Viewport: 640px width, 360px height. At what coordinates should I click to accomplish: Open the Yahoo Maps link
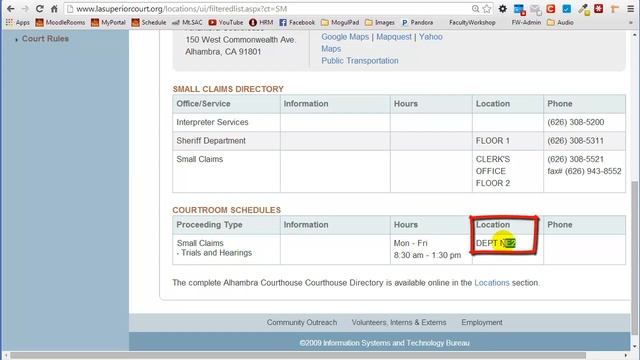pyautogui.click(x=430, y=37)
